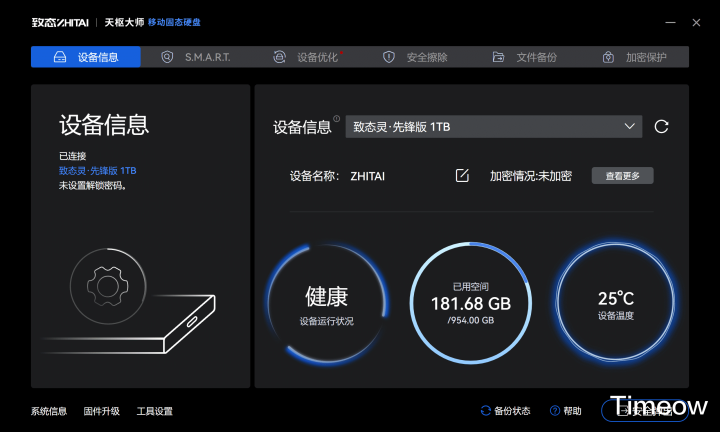Click the gear icon illustration

tap(108, 286)
